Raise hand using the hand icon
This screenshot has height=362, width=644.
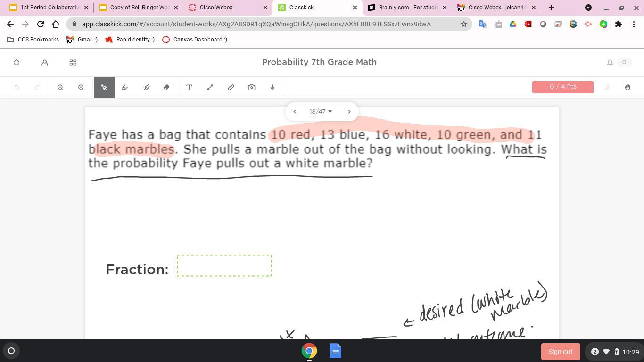coord(627,87)
